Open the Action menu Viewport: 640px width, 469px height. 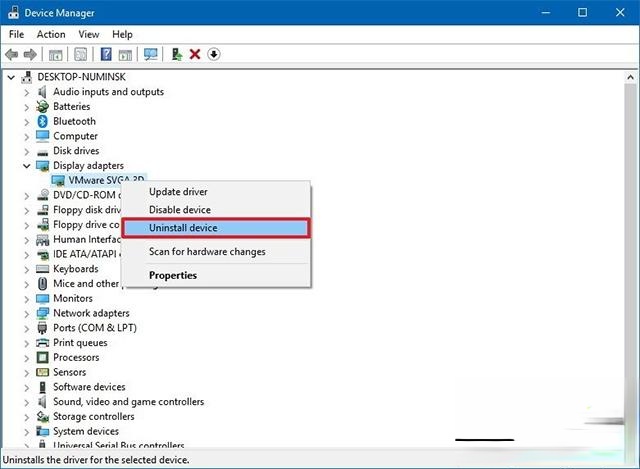[51, 34]
